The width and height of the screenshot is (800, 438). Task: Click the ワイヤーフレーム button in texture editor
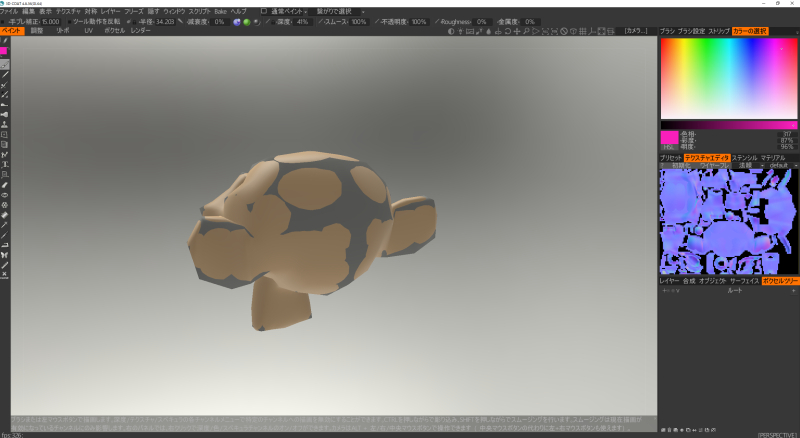coord(714,165)
